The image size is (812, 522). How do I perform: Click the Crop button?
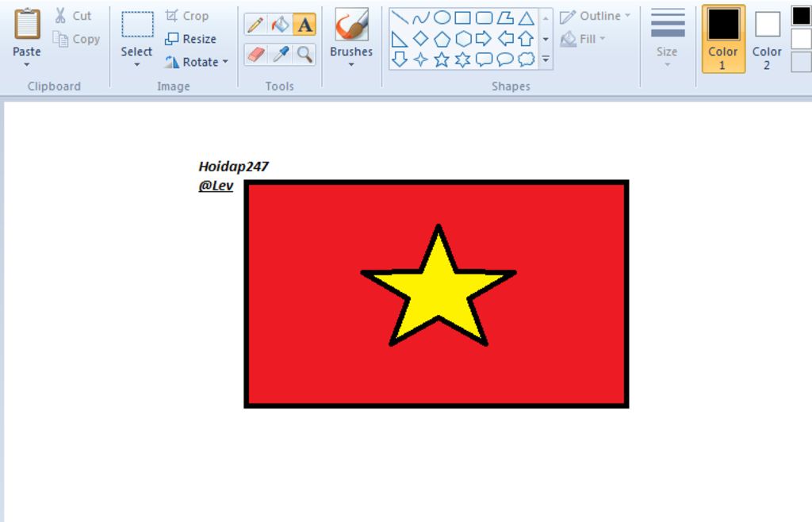(x=187, y=16)
